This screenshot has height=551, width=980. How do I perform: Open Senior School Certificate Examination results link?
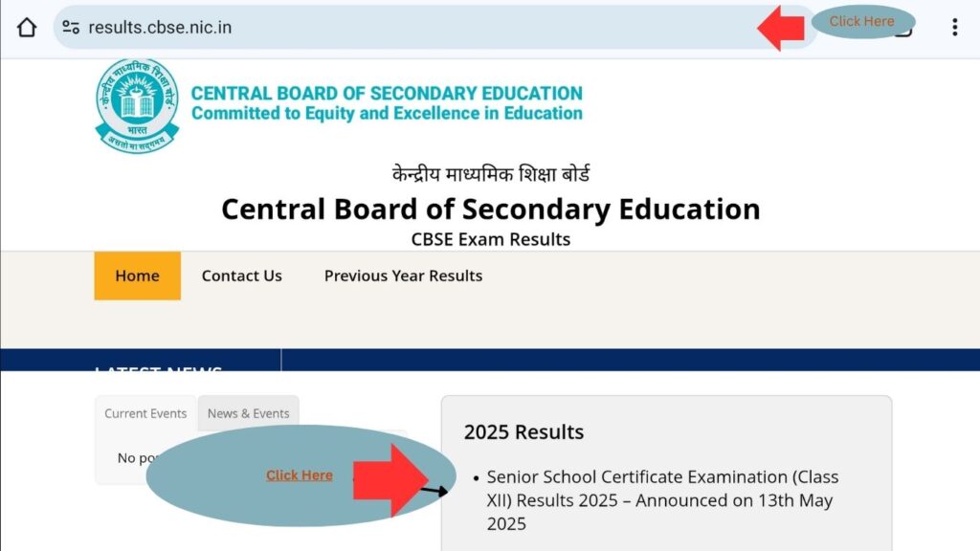pos(662,500)
